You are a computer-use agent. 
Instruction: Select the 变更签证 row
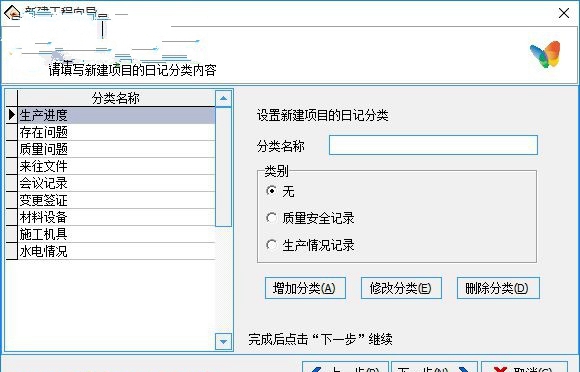(116, 200)
